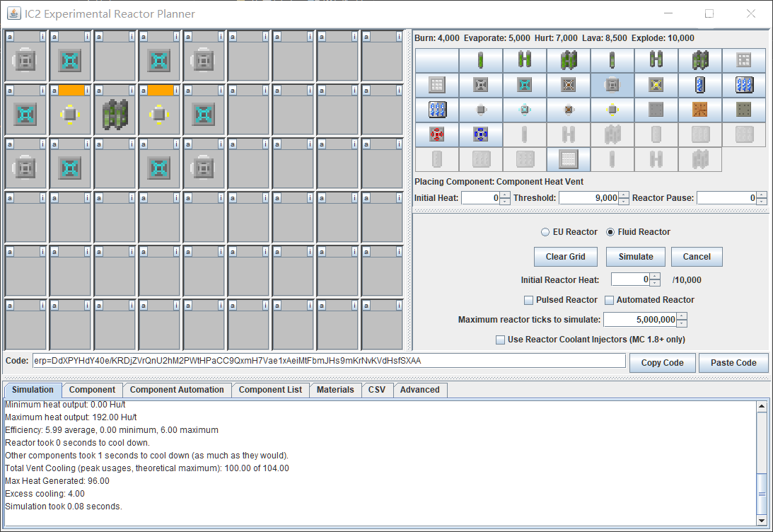
Task: Enable the Pulsed Reactor checkbox
Action: pos(528,300)
